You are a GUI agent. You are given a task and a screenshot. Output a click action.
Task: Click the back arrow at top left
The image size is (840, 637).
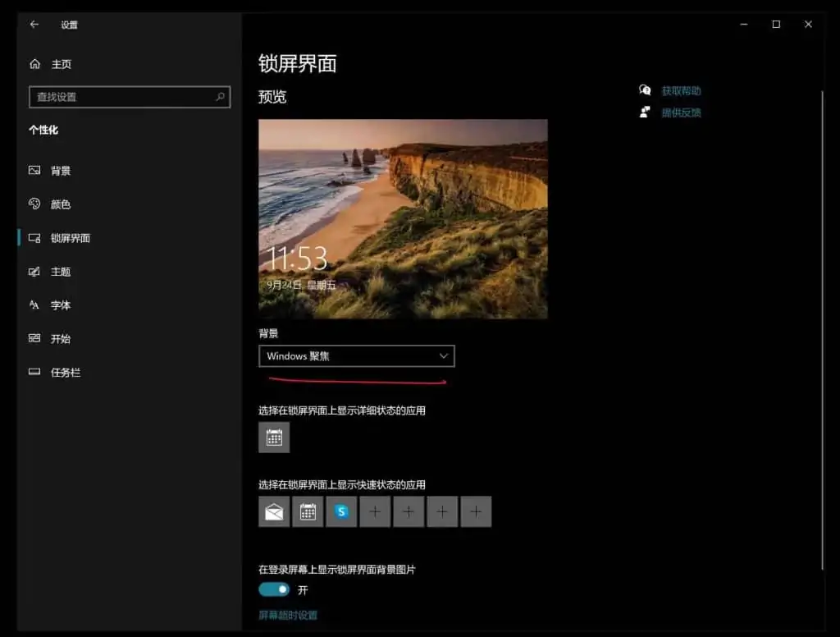33,25
